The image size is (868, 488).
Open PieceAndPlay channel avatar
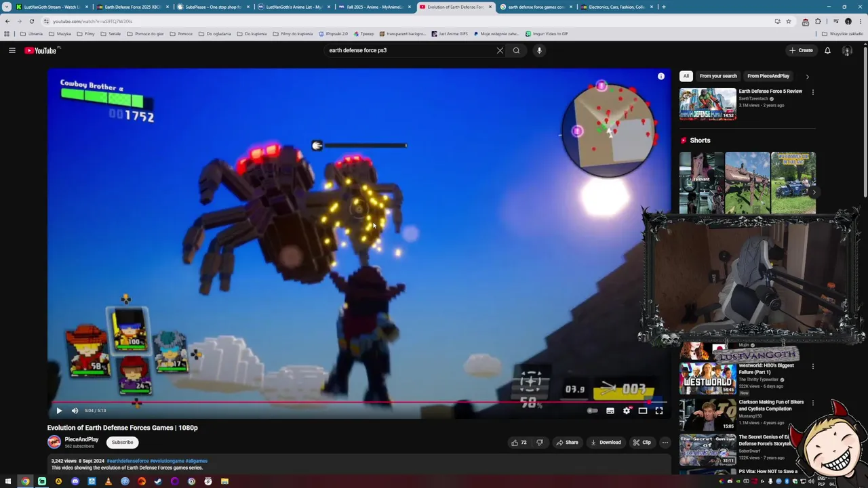(54, 443)
